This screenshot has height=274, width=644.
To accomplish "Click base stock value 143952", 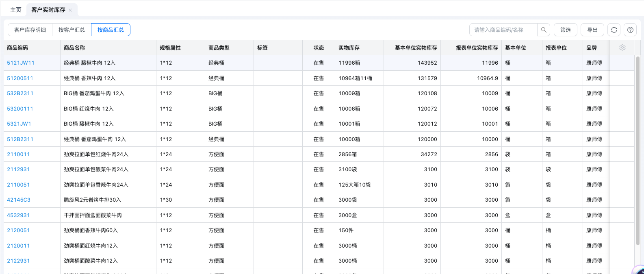I will tap(427, 63).
